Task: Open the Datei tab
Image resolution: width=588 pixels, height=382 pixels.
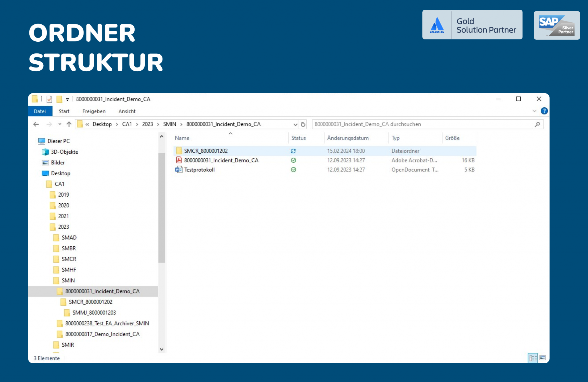Action: click(x=40, y=111)
